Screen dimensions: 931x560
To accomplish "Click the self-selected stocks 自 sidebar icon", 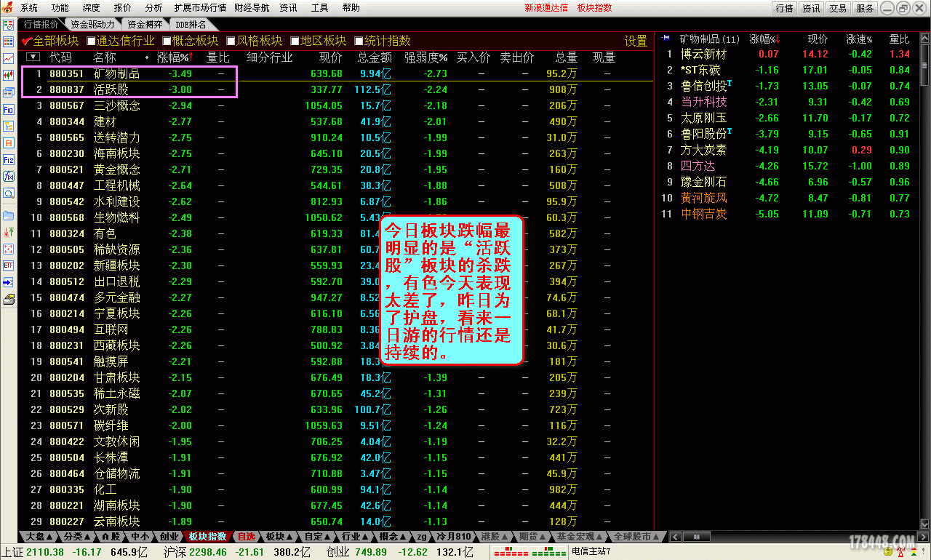I will 9,143.
